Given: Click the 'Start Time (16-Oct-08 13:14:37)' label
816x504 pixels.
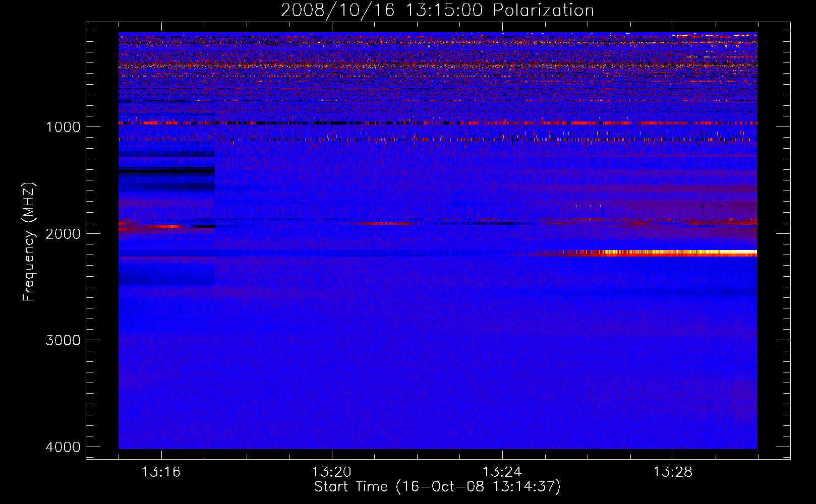Looking at the screenshot, I should point(437,487).
